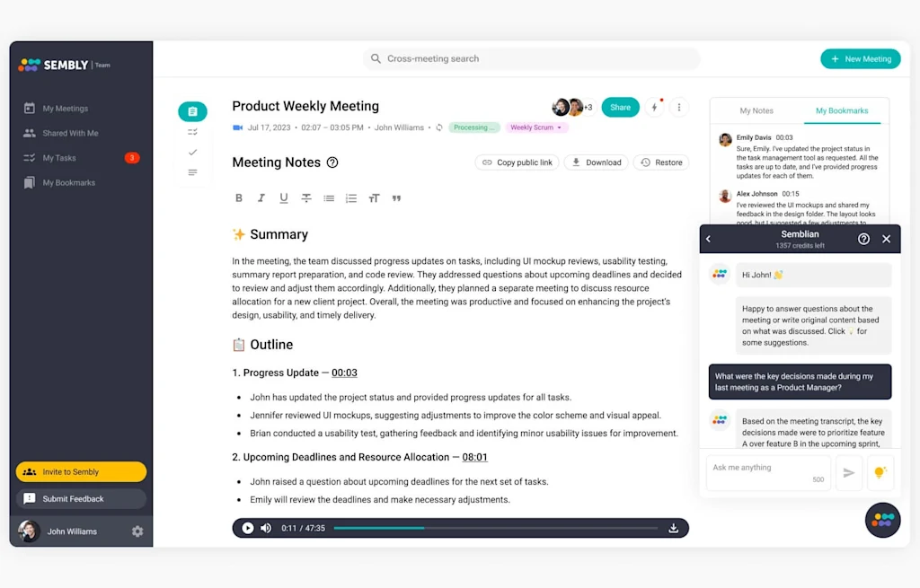Click the Share button

[620, 108]
